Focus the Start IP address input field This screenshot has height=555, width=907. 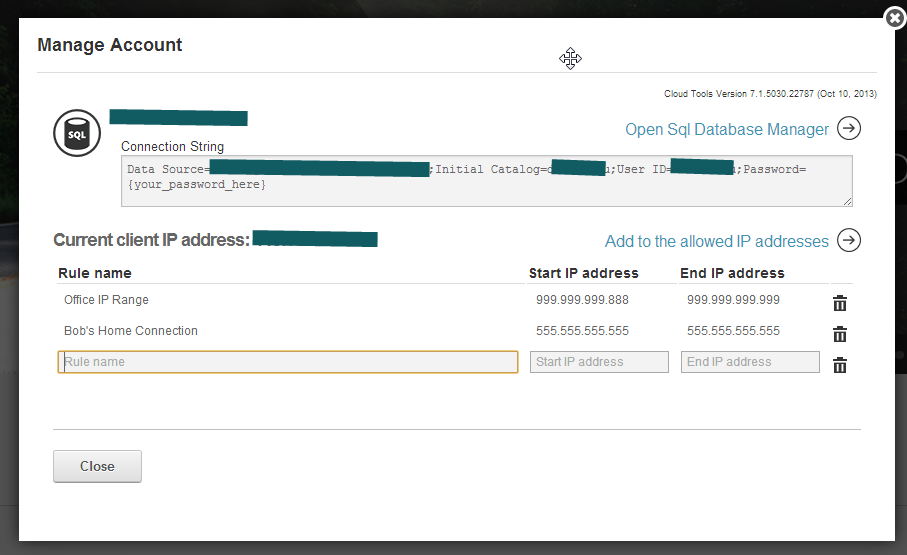tap(599, 362)
